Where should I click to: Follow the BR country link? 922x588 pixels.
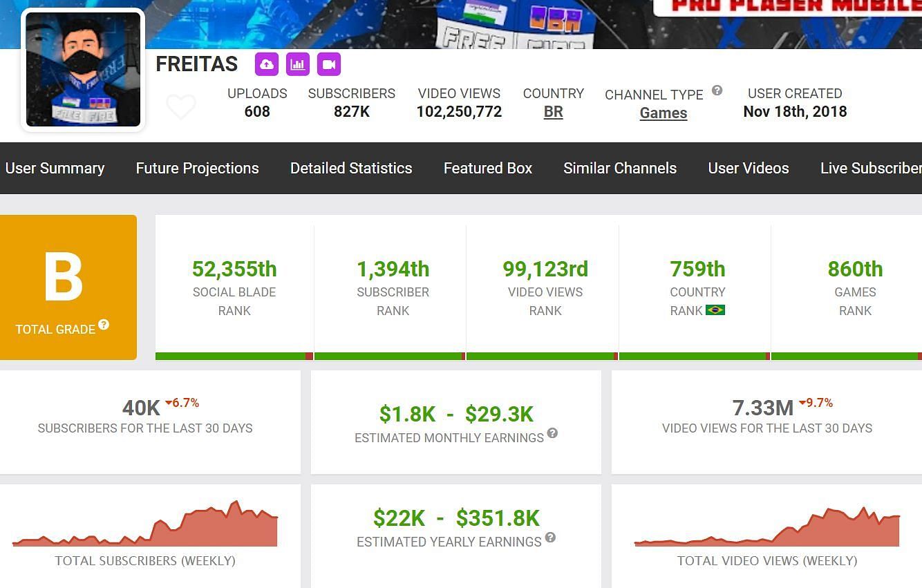tap(553, 112)
